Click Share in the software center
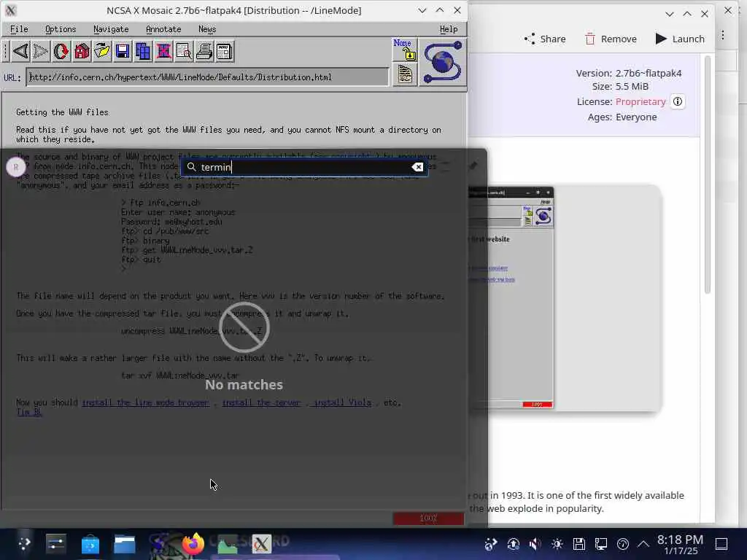 pyautogui.click(x=544, y=39)
